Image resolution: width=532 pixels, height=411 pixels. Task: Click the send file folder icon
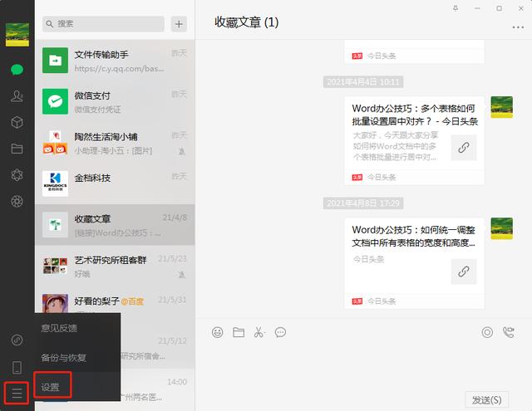click(x=239, y=332)
